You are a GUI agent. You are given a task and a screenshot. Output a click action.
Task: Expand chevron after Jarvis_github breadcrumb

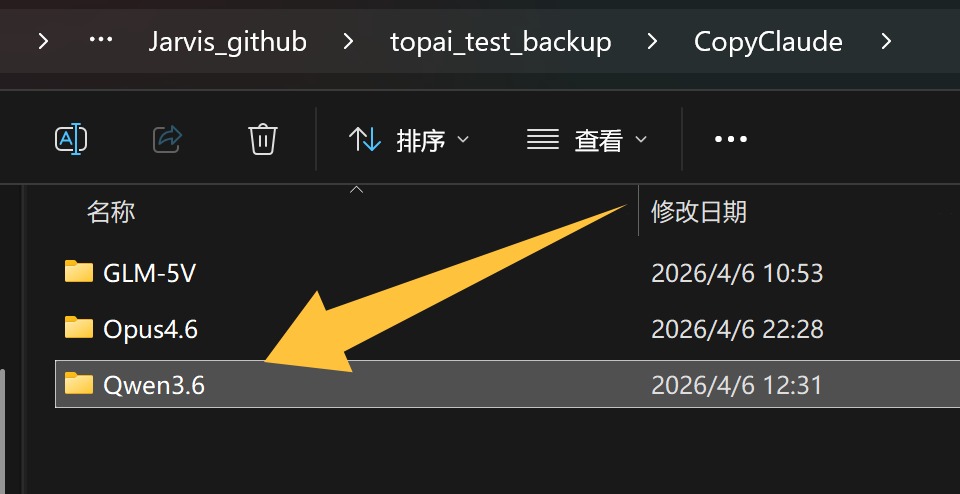point(348,42)
